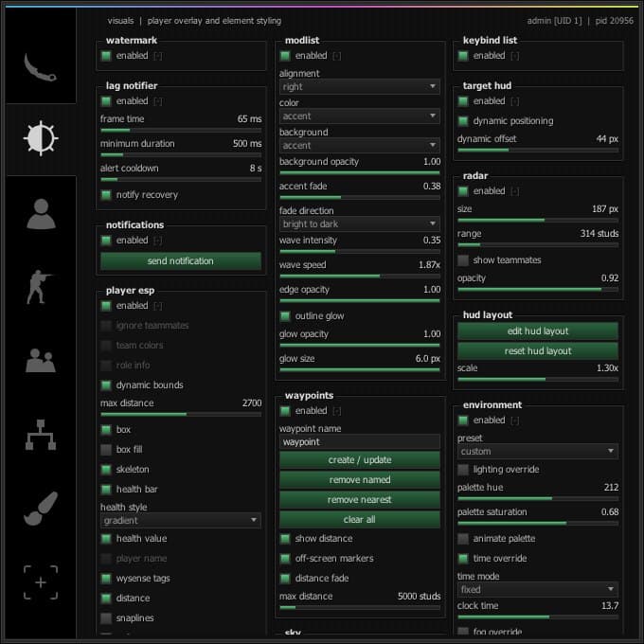Open the network hierarchy sidebar tab

[x=40, y=435]
